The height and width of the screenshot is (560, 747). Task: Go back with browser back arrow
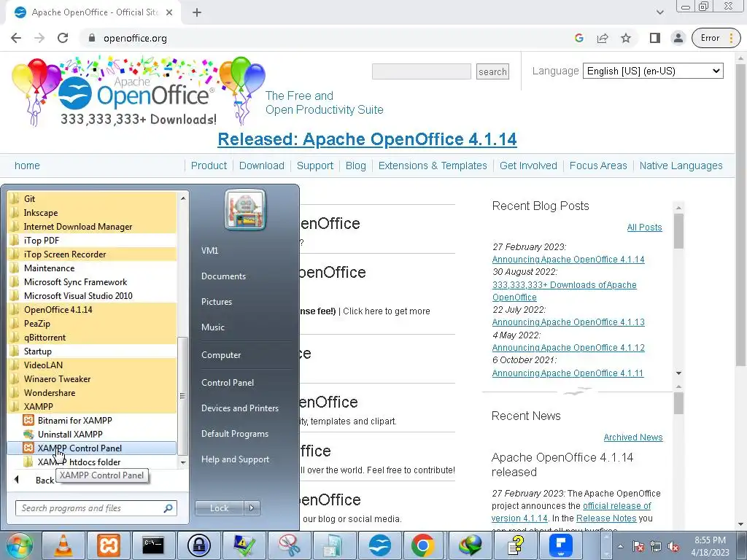click(x=16, y=38)
